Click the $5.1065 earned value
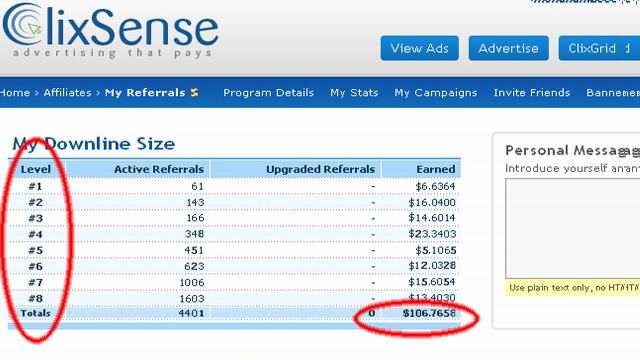Viewport: 640px width, 360px height. pos(436,250)
